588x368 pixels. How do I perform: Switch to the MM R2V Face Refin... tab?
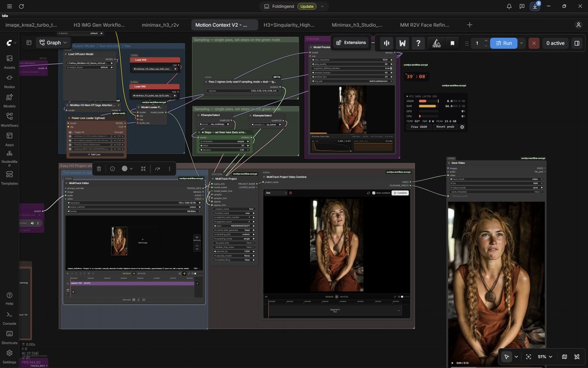(424, 25)
